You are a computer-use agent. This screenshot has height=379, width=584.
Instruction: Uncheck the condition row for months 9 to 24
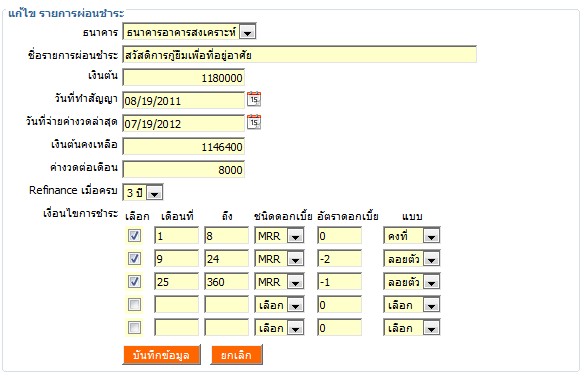(134, 259)
